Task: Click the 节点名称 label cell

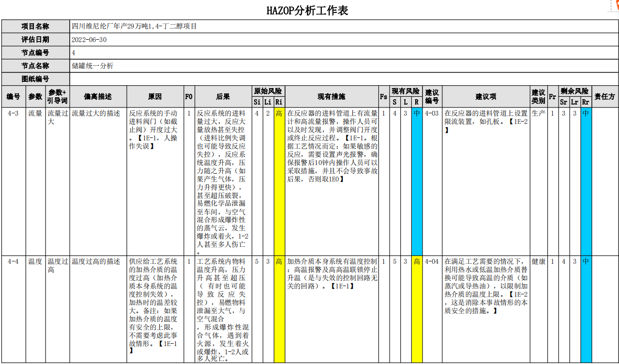Action: pos(35,66)
